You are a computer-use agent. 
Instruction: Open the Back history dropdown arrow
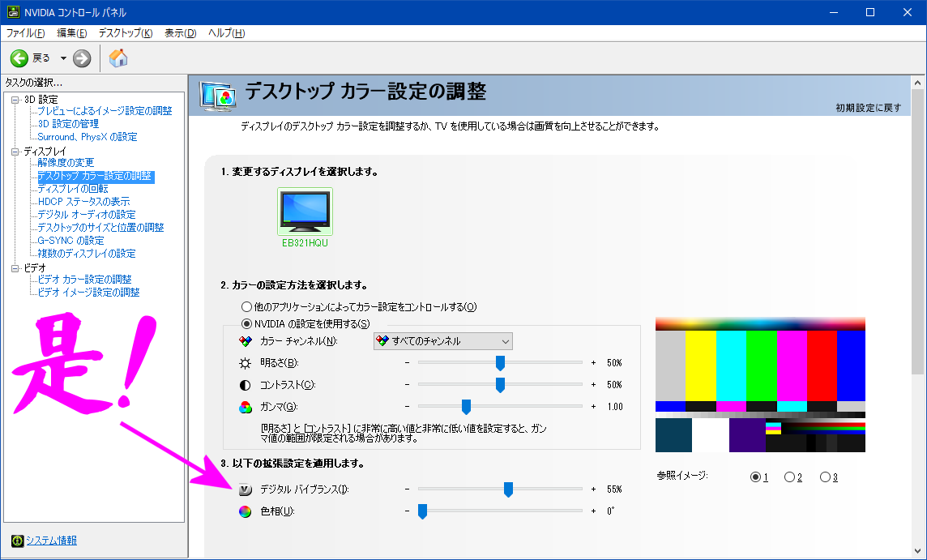pos(63,58)
